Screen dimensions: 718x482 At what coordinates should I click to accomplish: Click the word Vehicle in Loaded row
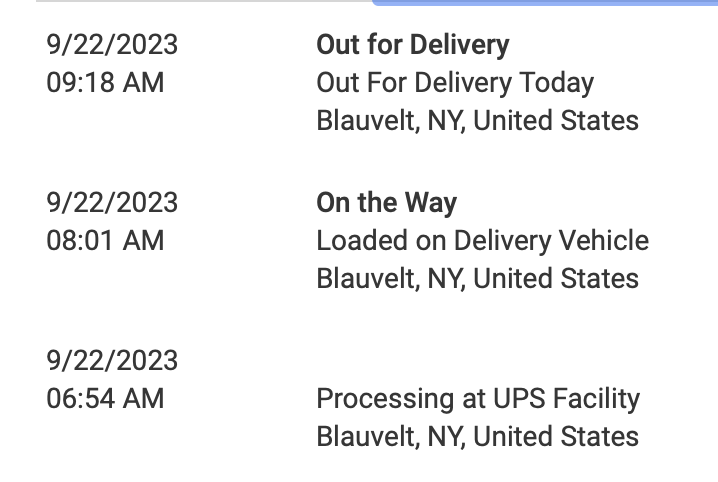(604, 241)
